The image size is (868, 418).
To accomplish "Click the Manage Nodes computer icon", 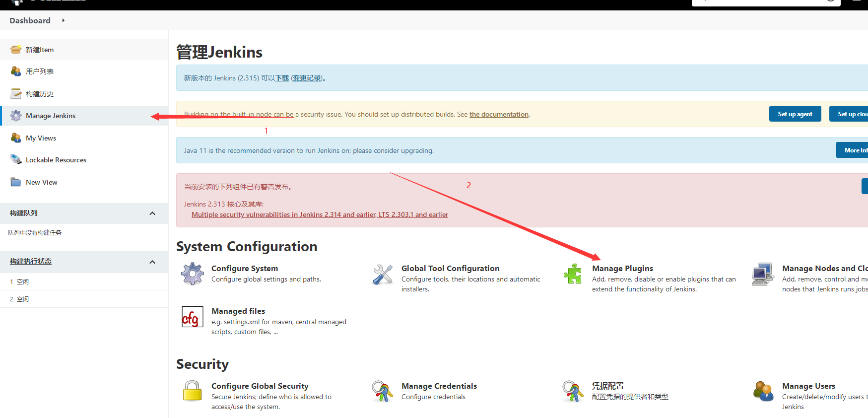I will tap(763, 274).
